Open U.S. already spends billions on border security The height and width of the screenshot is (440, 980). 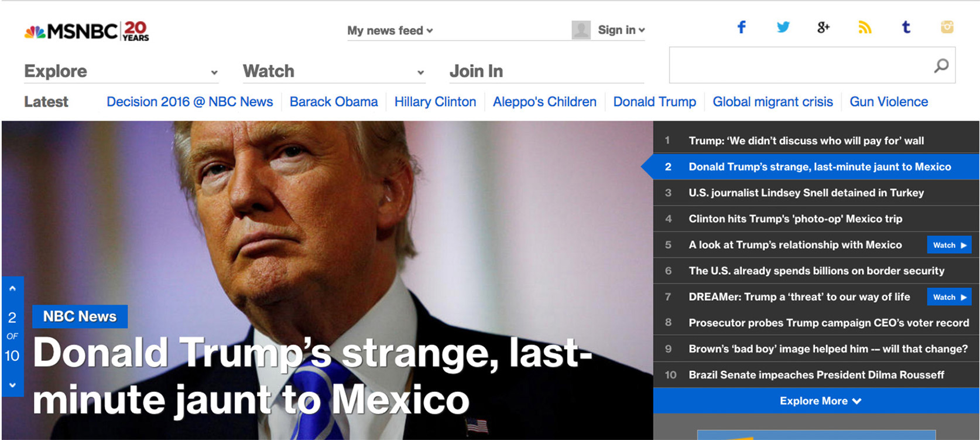pyautogui.click(x=816, y=271)
